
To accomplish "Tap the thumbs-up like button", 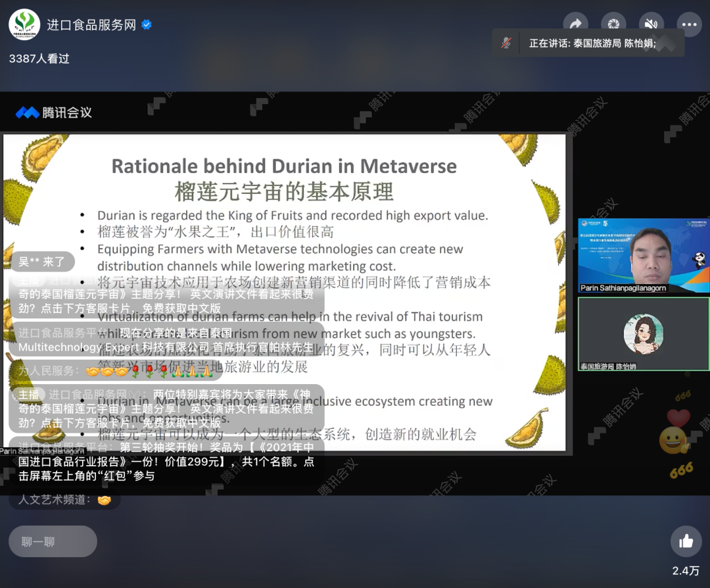I will click(686, 541).
